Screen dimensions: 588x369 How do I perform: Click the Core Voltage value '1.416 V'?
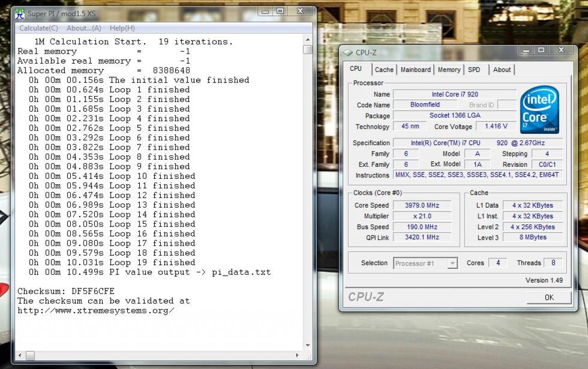(x=496, y=126)
